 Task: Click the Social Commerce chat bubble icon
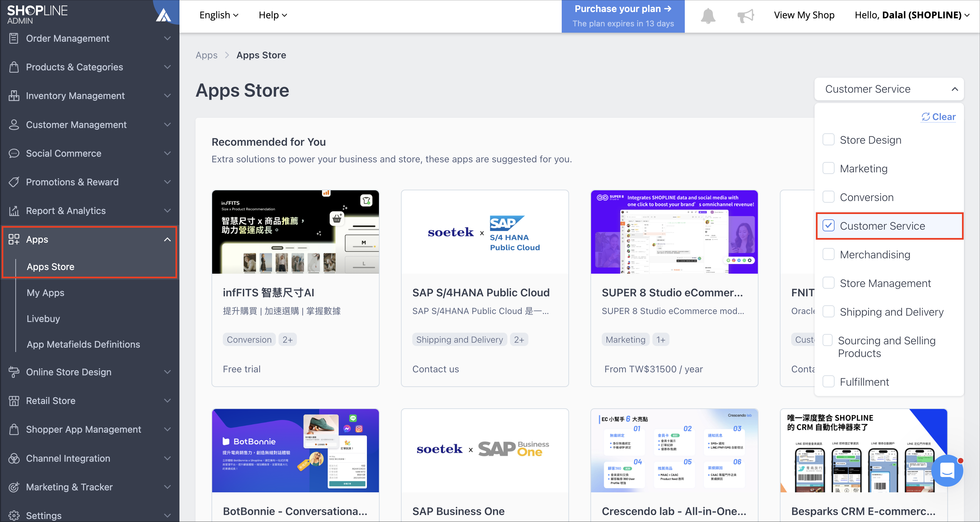(14, 153)
